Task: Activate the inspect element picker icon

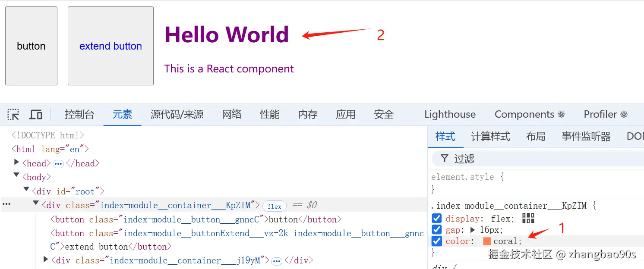Action: click(13, 114)
